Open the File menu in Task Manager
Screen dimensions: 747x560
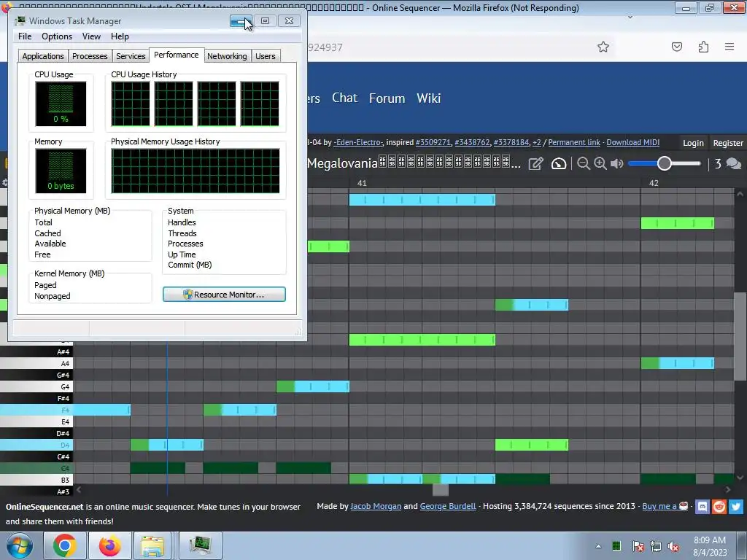point(25,36)
